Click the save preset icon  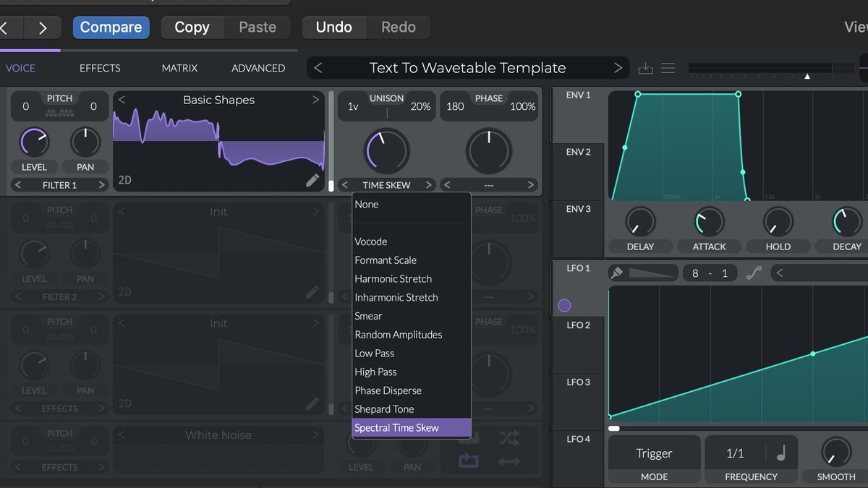click(x=646, y=68)
